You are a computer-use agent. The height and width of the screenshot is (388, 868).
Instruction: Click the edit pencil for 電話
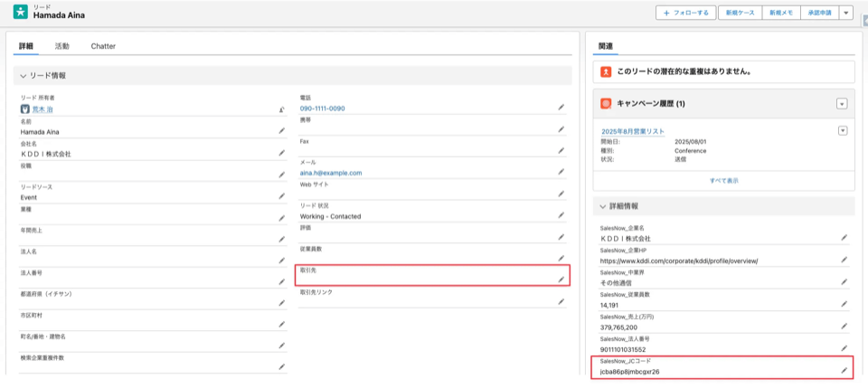(561, 108)
